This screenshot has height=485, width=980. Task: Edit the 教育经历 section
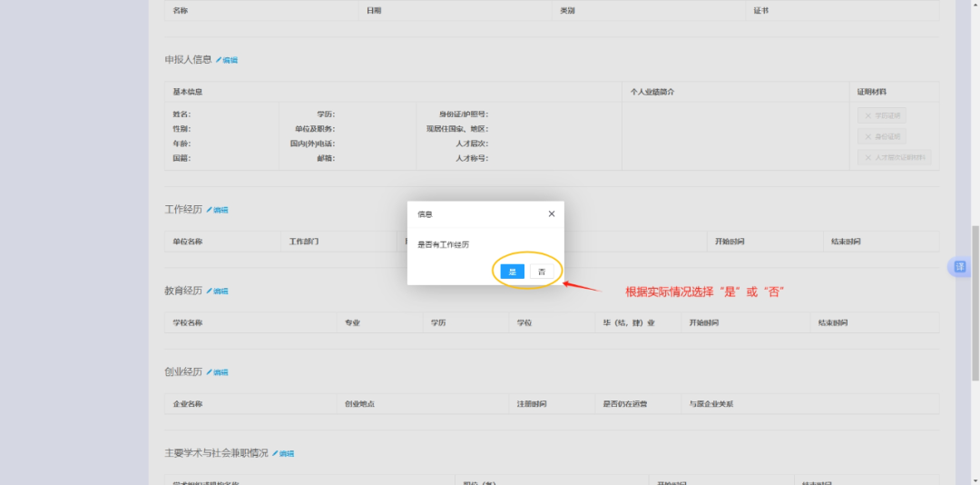(218, 291)
